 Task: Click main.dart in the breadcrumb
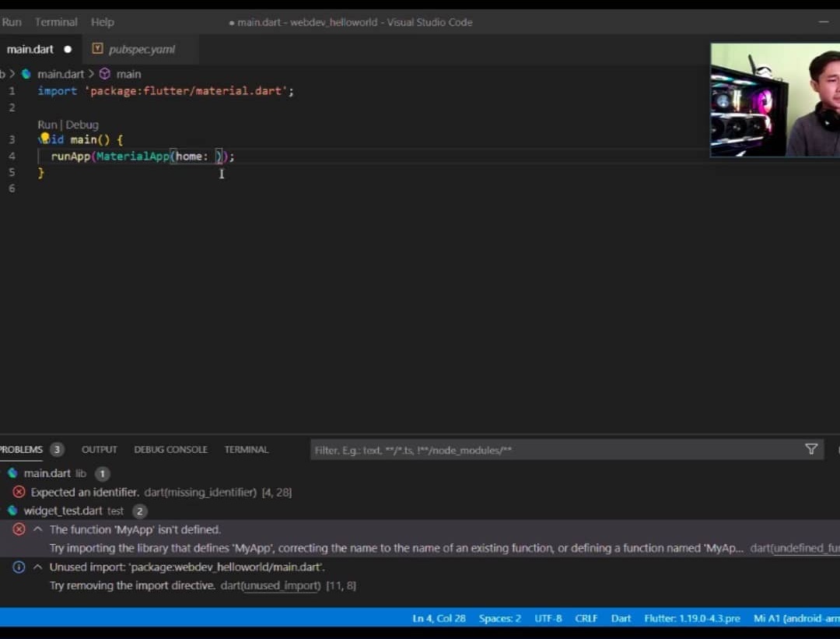[x=61, y=74]
